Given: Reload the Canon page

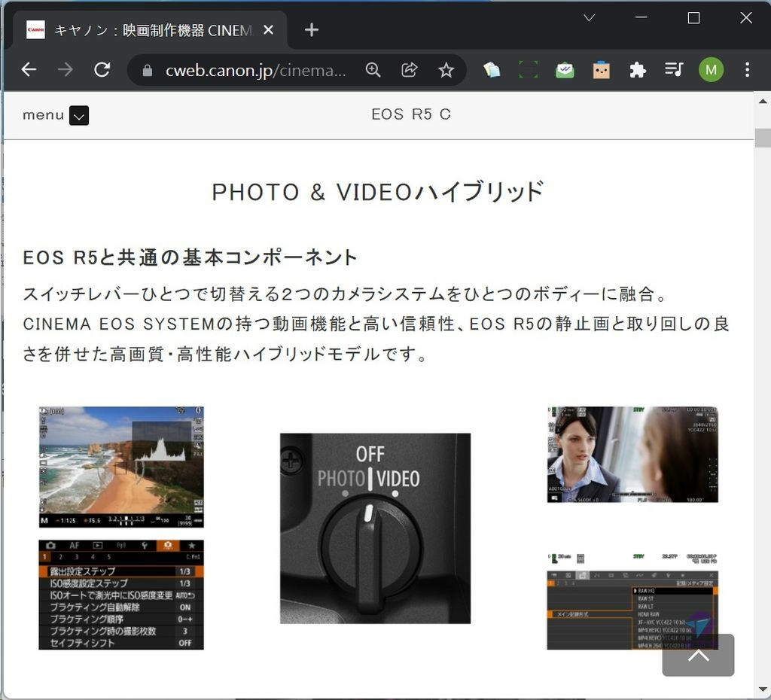Looking at the screenshot, I should pyautogui.click(x=102, y=70).
